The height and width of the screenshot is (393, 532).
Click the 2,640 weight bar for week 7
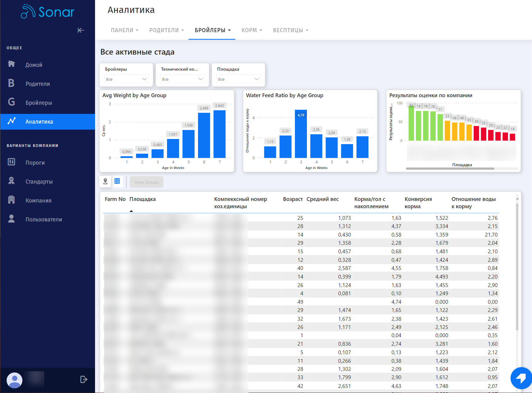219,134
